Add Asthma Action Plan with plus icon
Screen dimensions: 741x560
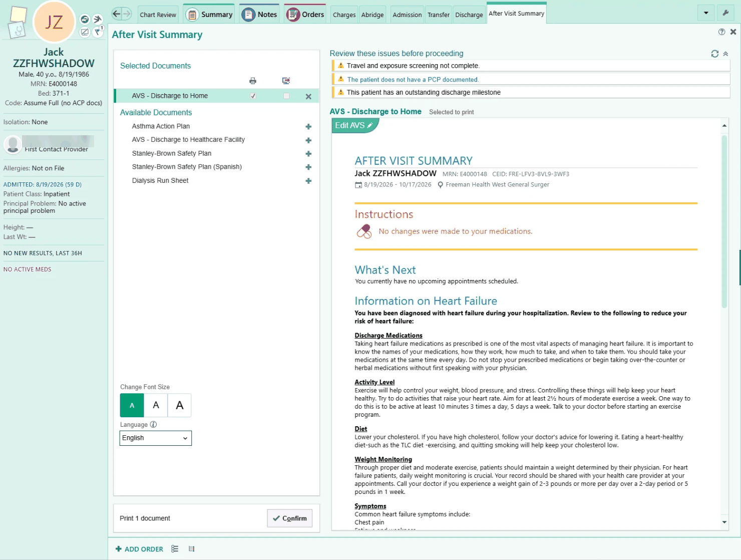308,127
